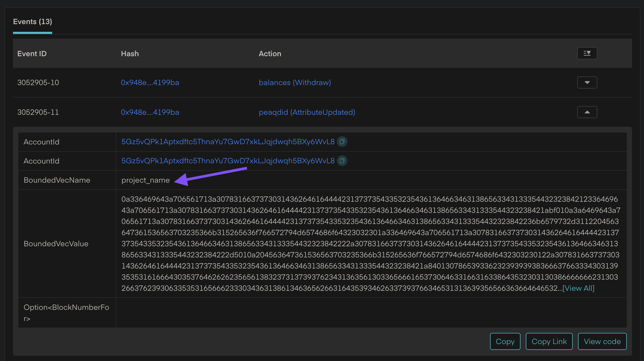The height and width of the screenshot is (361, 644).
Task: Collapse event 3052905-11 details
Action: pos(587,112)
